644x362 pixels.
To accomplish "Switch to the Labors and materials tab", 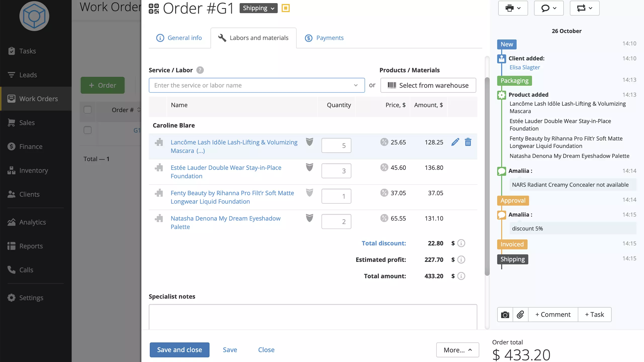I will coord(253,38).
